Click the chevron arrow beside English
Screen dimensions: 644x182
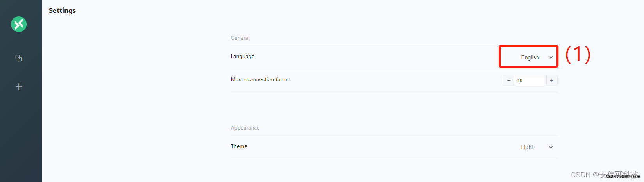tap(551, 57)
